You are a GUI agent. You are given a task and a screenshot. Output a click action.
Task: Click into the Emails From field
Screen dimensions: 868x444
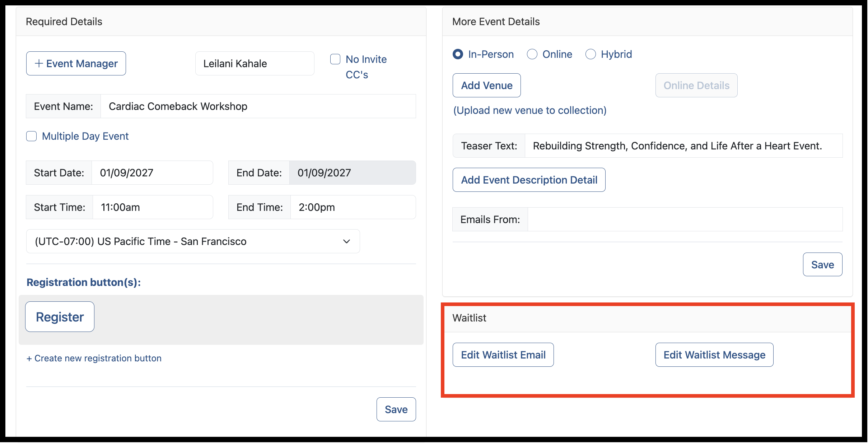[685, 219]
